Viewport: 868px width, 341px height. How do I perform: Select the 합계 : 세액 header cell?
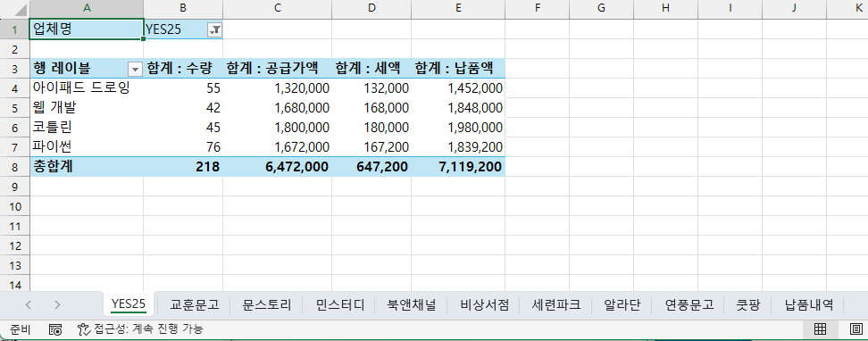point(371,69)
